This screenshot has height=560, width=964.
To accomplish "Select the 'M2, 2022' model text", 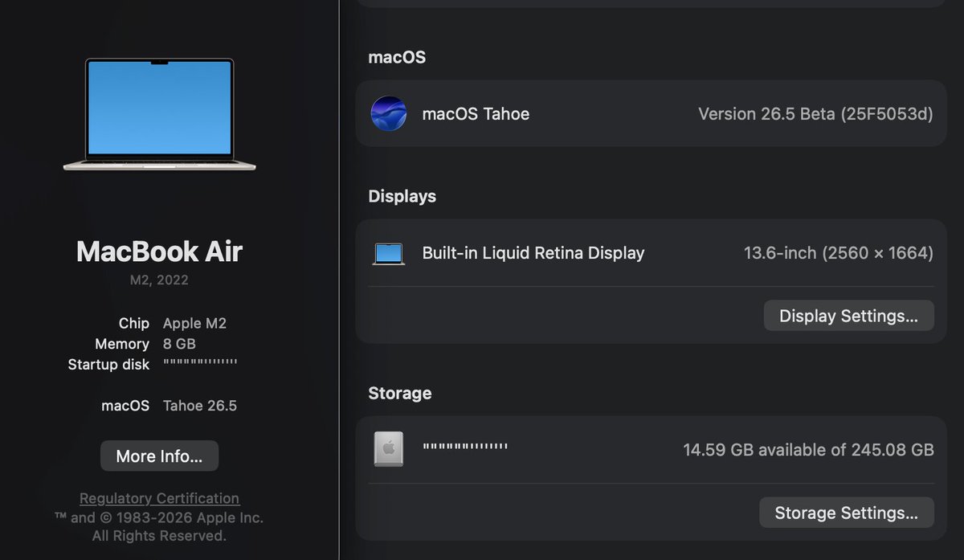I will click(x=159, y=280).
